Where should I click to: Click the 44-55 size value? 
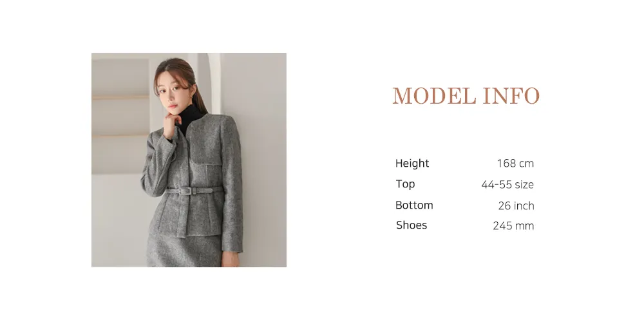click(x=507, y=185)
